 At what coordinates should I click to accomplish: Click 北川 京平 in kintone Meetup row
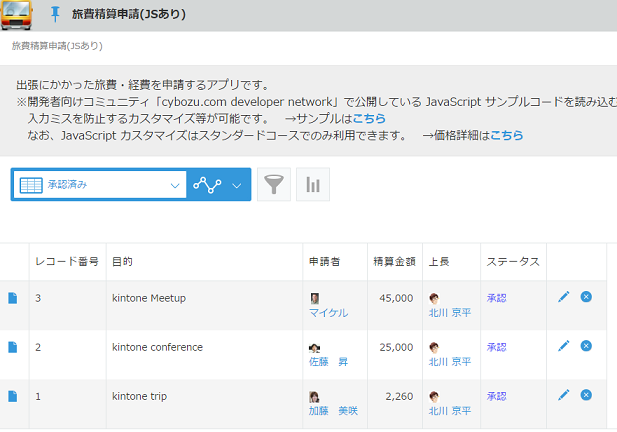(x=449, y=313)
